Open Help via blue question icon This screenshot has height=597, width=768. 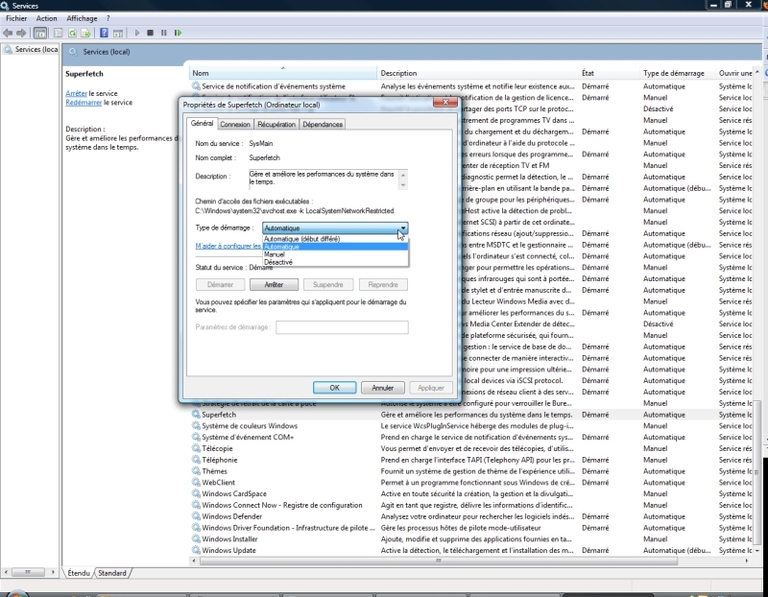point(104,33)
